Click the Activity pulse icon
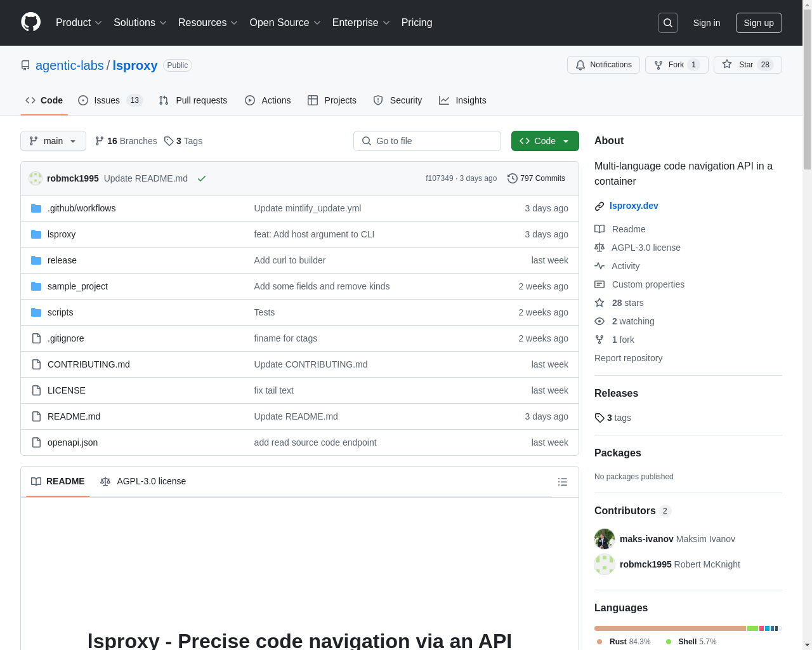Image resolution: width=812 pixels, height=650 pixels. [x=599, y=266]
